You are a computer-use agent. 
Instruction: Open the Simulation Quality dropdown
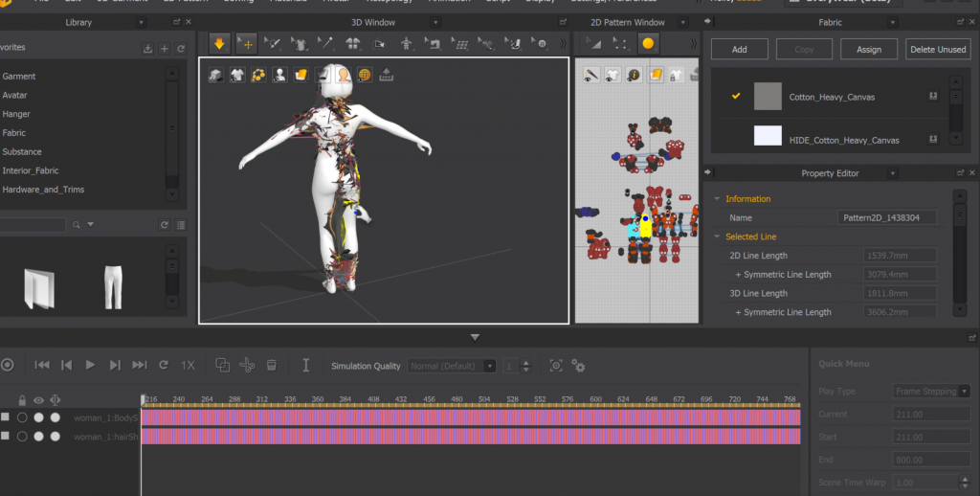[452, 366]
